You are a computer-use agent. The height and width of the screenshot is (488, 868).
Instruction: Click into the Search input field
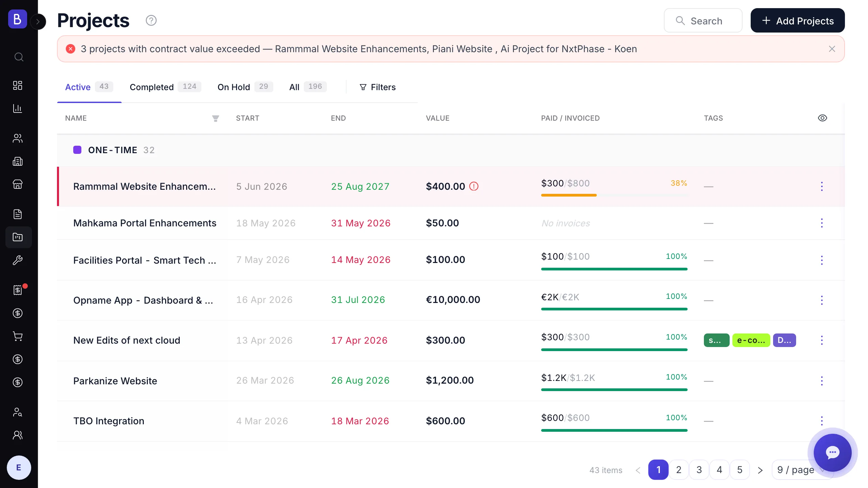coord(703,21)
